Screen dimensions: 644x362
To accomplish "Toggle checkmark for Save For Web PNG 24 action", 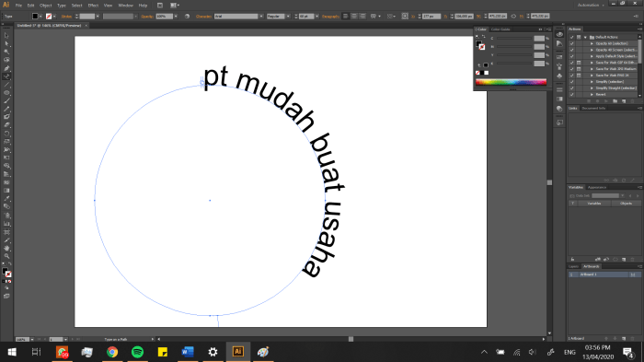I will (x=571, y=76).
